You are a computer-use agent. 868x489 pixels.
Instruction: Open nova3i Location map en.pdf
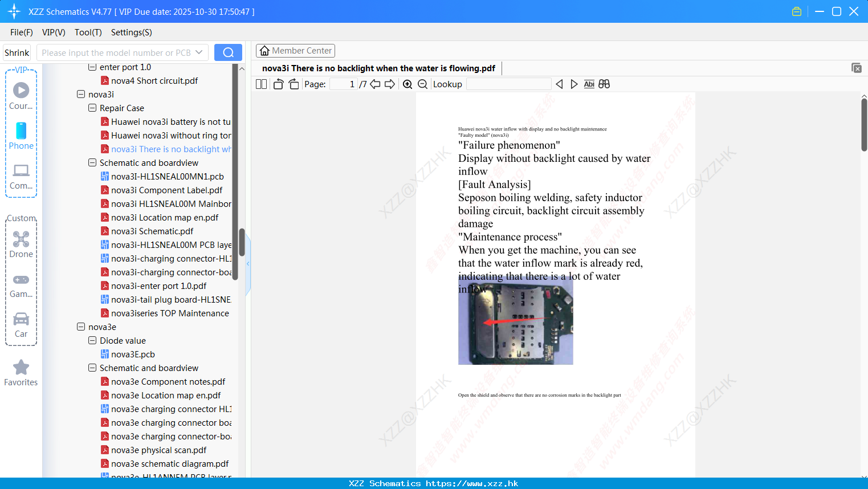point(160,217)
